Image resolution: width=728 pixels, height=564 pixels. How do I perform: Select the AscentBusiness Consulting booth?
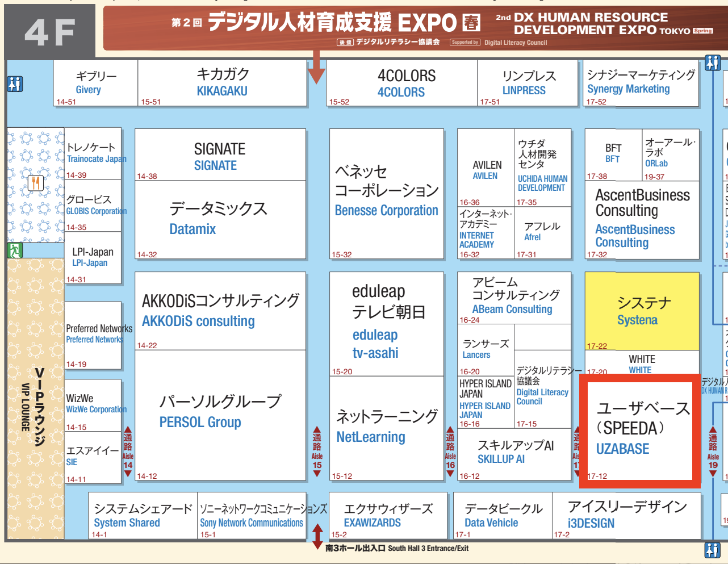642,220
